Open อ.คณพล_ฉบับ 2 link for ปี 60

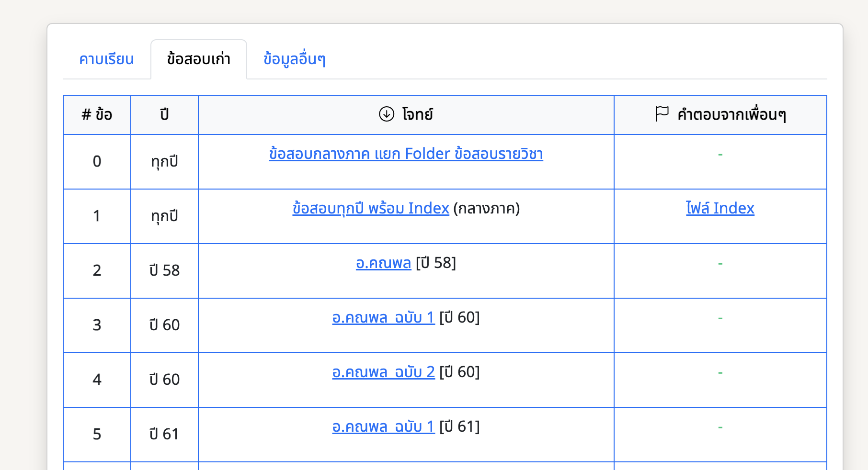point(383,372)
